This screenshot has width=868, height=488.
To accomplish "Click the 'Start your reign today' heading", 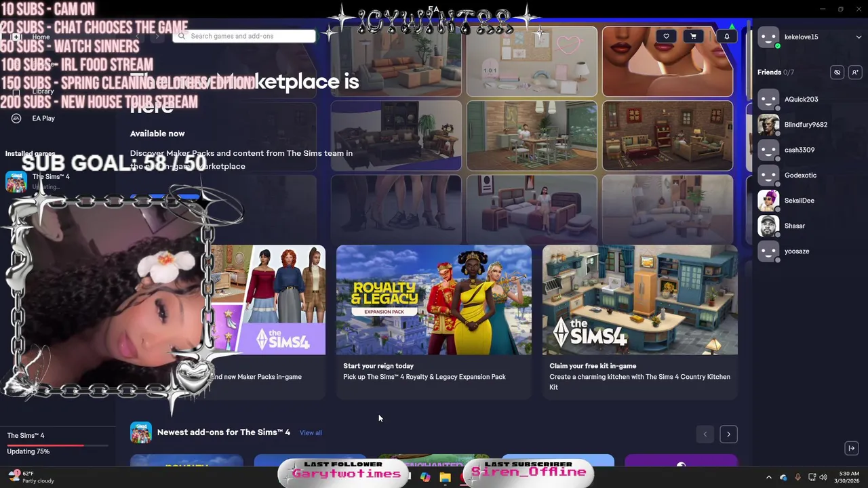I will [x=378, y=366].
